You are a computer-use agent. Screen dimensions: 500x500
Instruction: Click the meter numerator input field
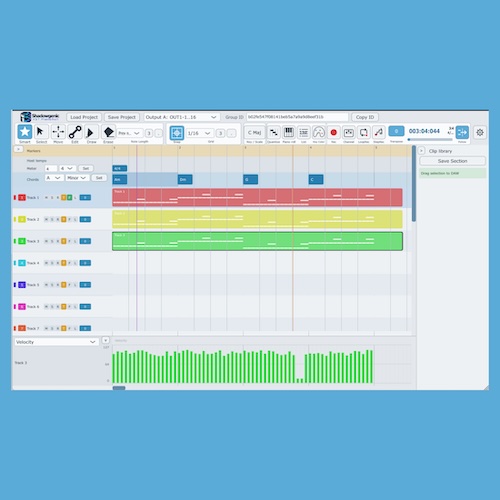point(51,168)
